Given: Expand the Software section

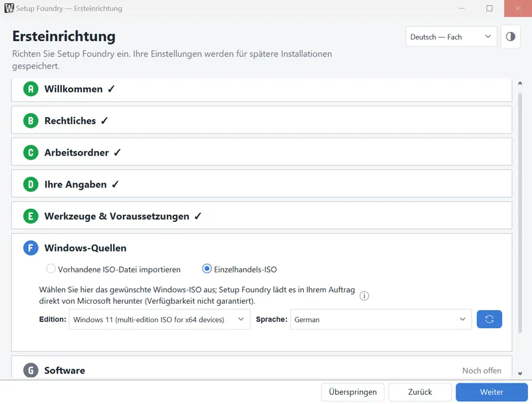Looking at the screenshot, I should pos(261,367).
